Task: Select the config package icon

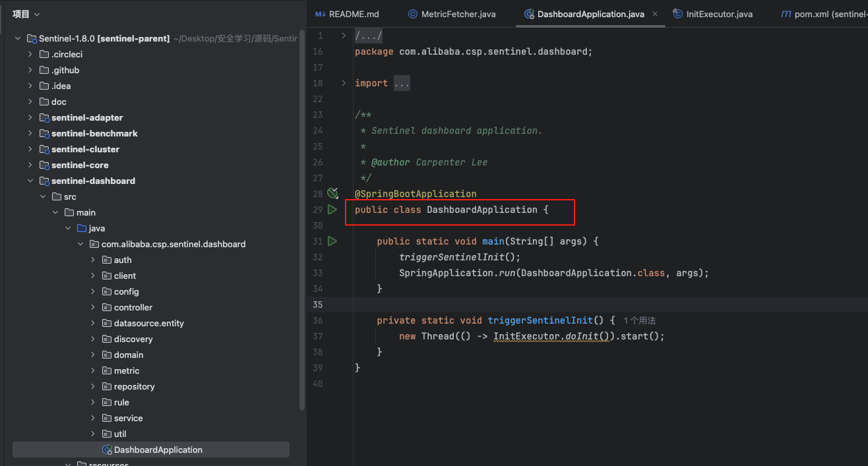Action: point(107,292)
